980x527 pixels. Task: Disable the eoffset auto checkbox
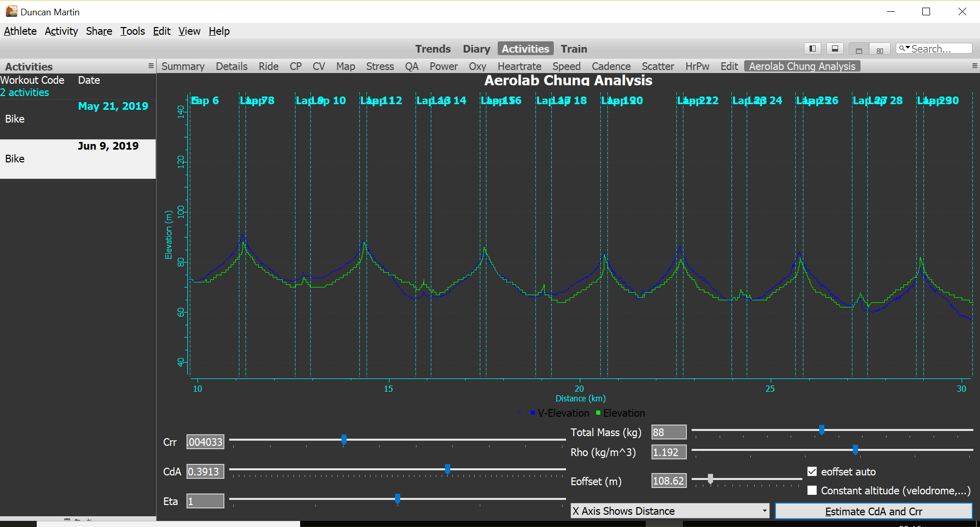(x=812, y=471)
